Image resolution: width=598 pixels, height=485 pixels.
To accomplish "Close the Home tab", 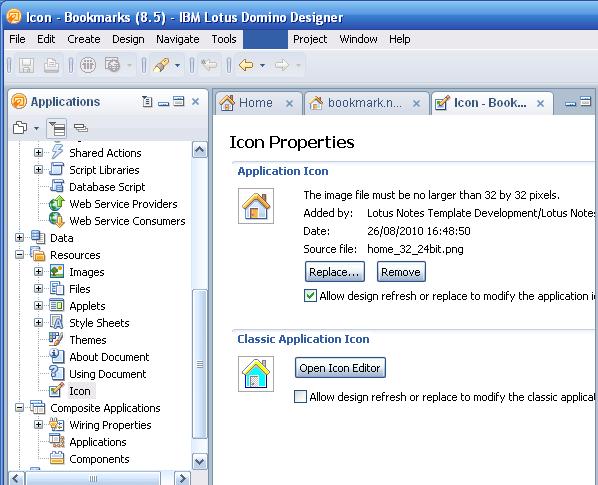I will pyautogui.click(x=289, y=103).
